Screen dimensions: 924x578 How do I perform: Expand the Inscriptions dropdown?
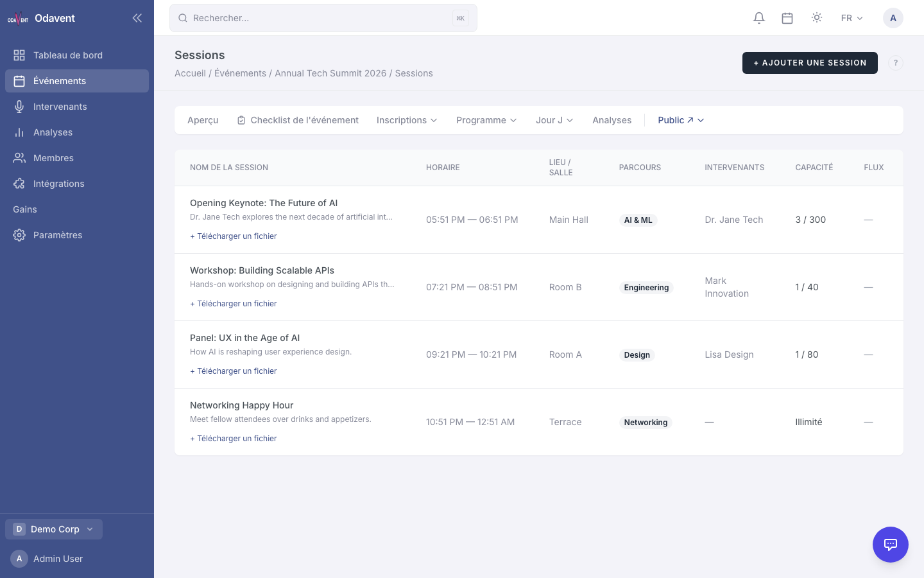(x=407, y=120)
